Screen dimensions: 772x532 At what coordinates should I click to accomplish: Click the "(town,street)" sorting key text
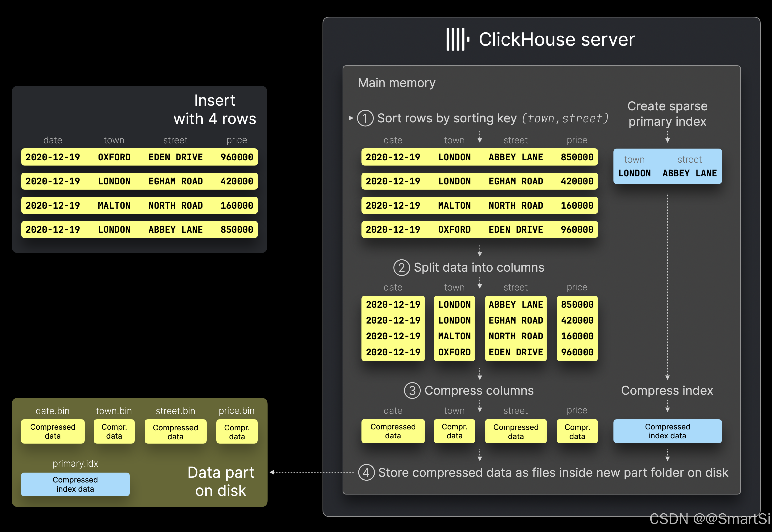(x=565, y=118)
